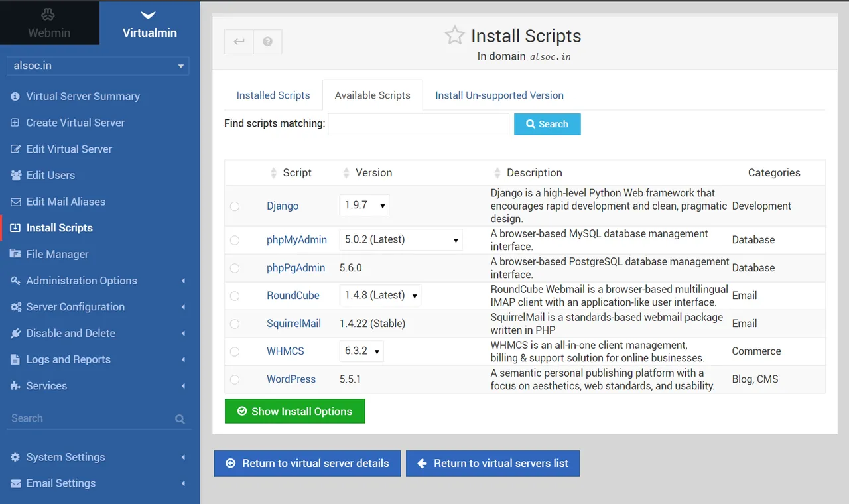Viewport: 849px width, 504px height.
Task: Click the back arrow icon in header
Action: (x=239, y=42)
